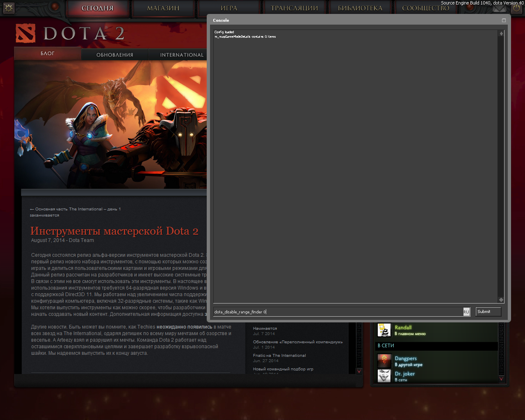This screenshot has width=525, height=420.
Task: Click the console scroll-up arrow
Action: pos(501,34)
